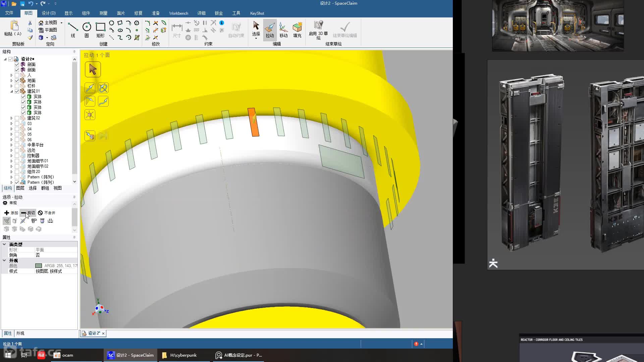
Task: Toggle 栏杆 component visibility checkbox
Action: pos(17,86)
